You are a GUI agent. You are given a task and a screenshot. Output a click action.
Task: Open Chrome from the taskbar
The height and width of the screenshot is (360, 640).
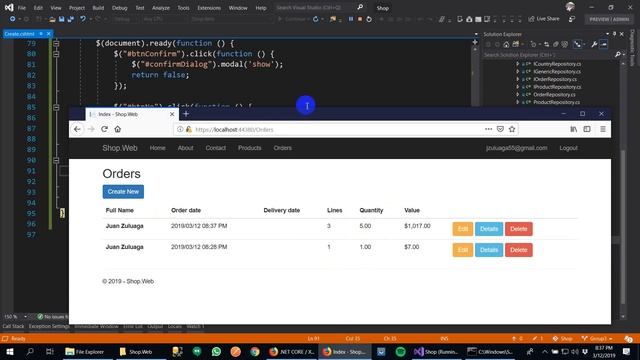[255, 351]
